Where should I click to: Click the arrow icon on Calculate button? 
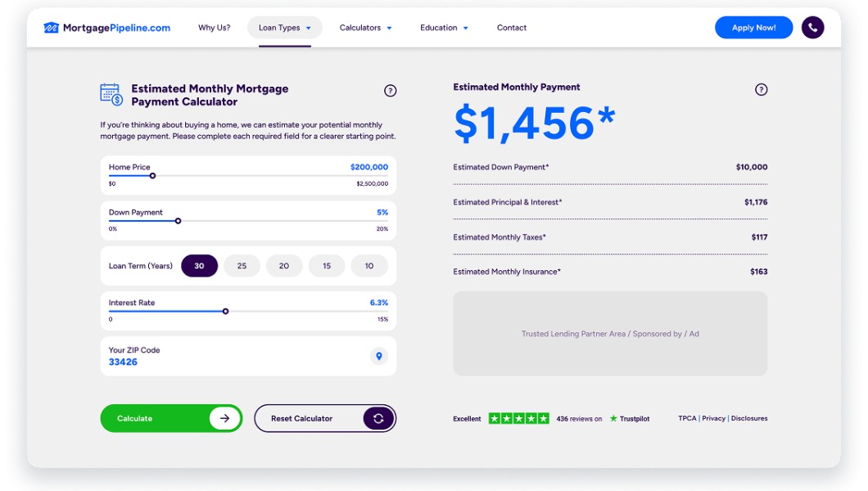click(224, 418)
